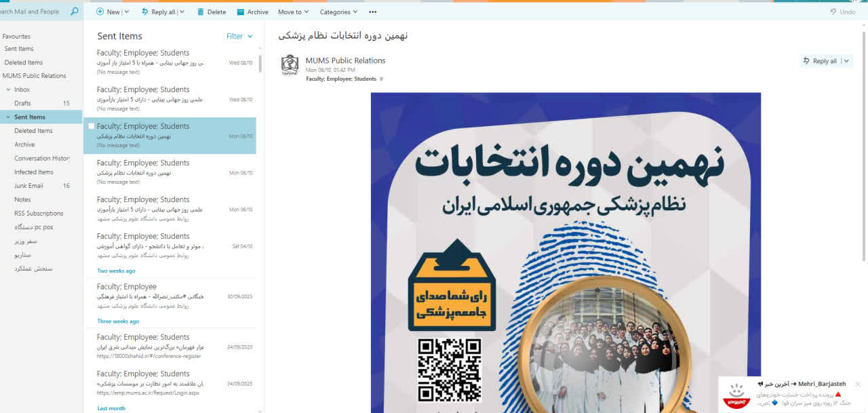Viewport: 868px width, 413px height.
Task: Collapse the Inbox folder tree
Action: pyautogui.click(x=7, y=90)
